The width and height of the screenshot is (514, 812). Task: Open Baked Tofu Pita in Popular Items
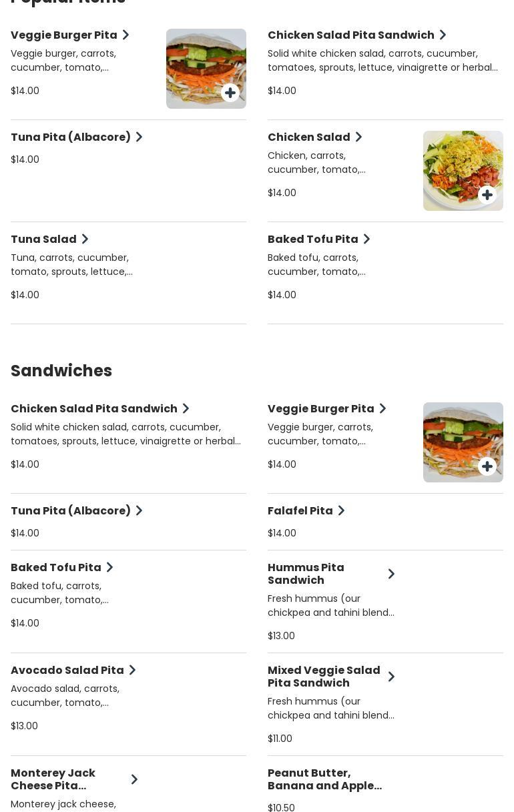pos(312,239)
